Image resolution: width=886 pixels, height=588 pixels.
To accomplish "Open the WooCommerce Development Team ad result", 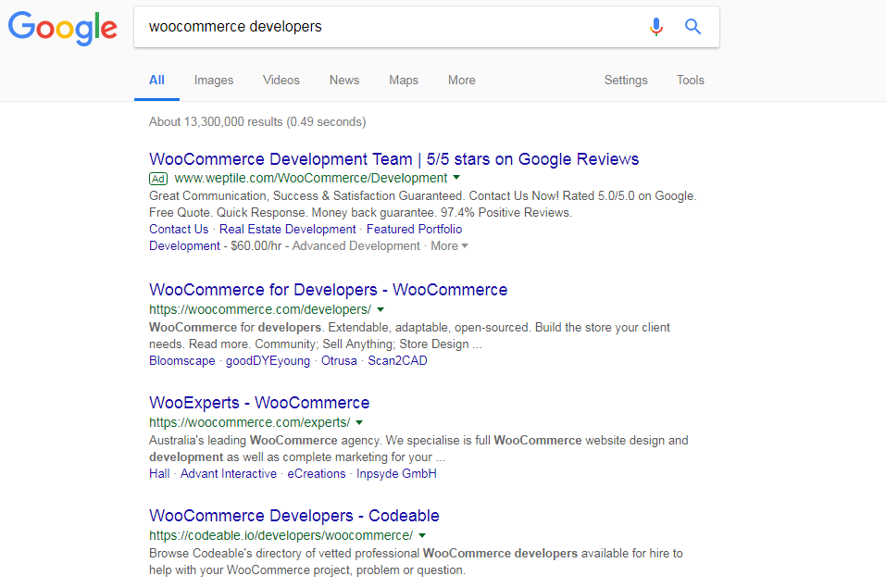I will [x=393, y=159].
